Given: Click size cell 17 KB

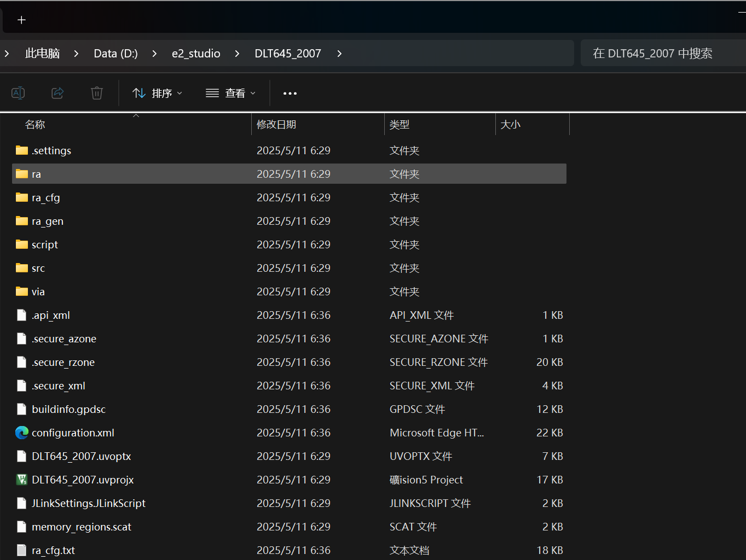Looking at the screenshot, I should click(550, 480).
